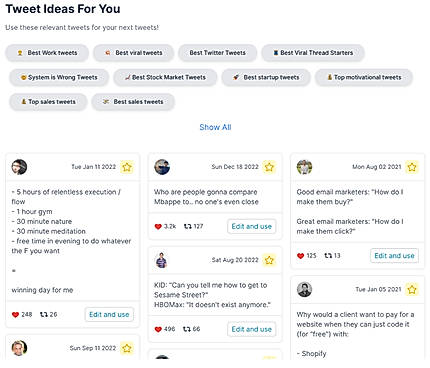Choose Top motivational tweets filter
Image resolution: width=430 pixels, height=368 pixels.
(x=364, y=77)
